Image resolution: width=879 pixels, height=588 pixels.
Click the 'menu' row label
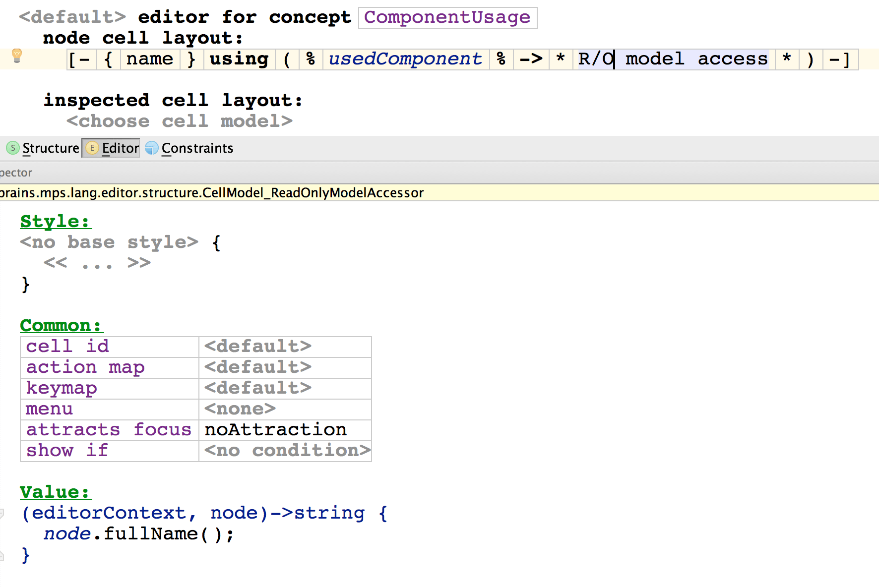coord(50,409)
